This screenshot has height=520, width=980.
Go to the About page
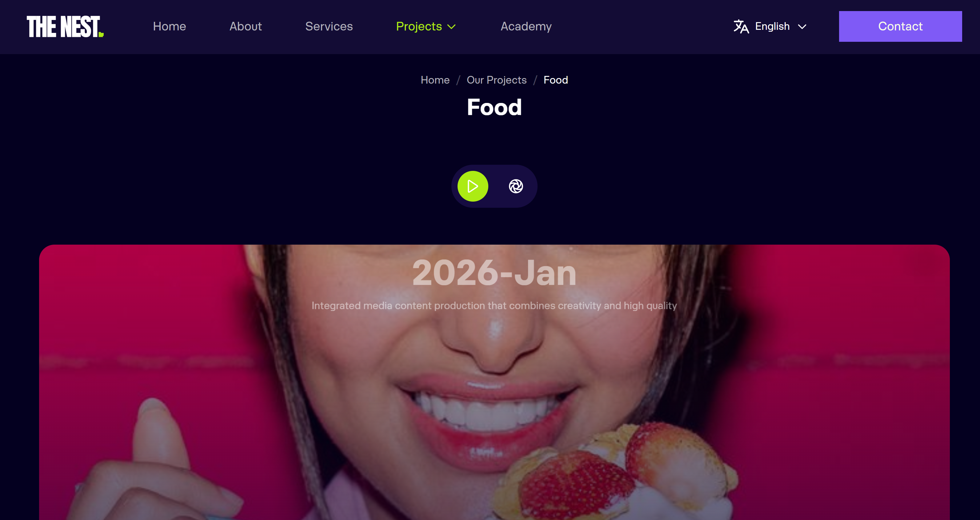(x=245, y=26)
